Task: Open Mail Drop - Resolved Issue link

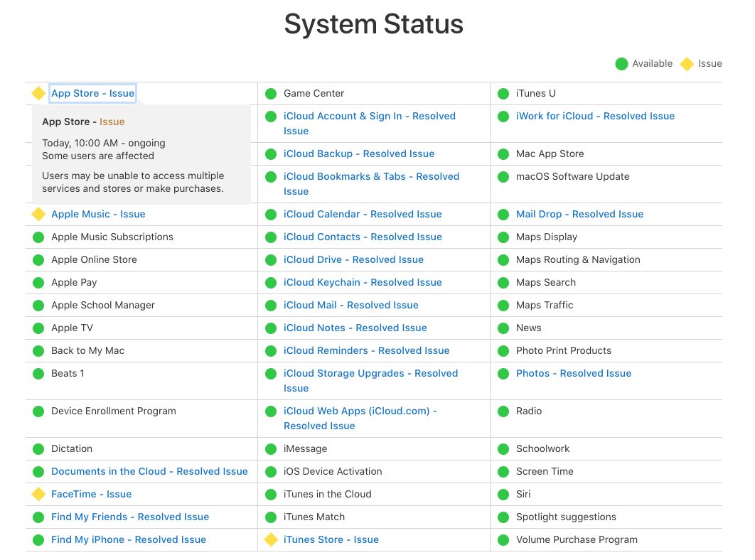Action: [x=579, y=215]
